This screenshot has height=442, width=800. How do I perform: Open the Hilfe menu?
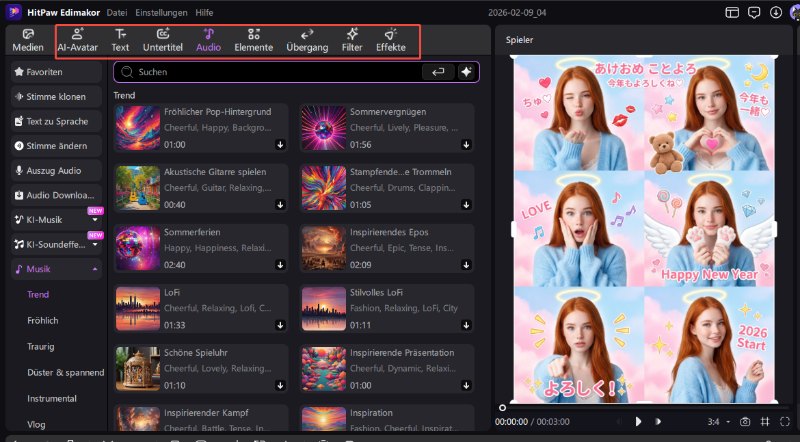[x=204, y=12]
